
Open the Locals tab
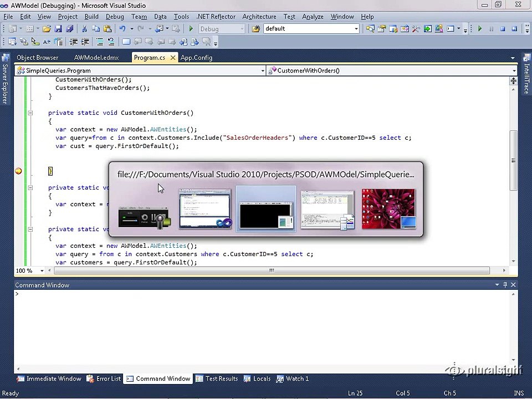(x=257, y=378)
